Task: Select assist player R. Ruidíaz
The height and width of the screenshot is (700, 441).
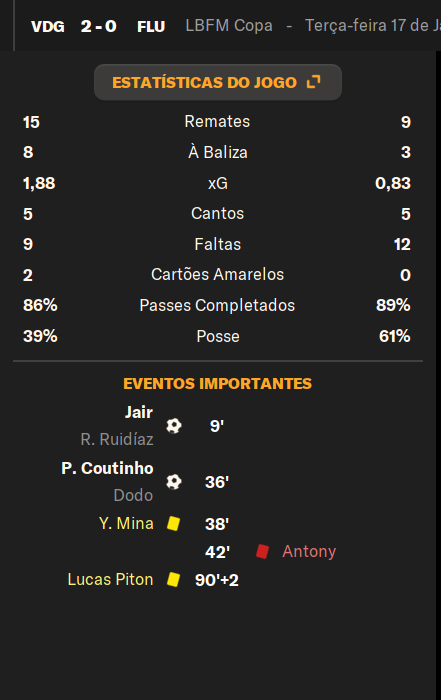Action: tap(117, 439)
